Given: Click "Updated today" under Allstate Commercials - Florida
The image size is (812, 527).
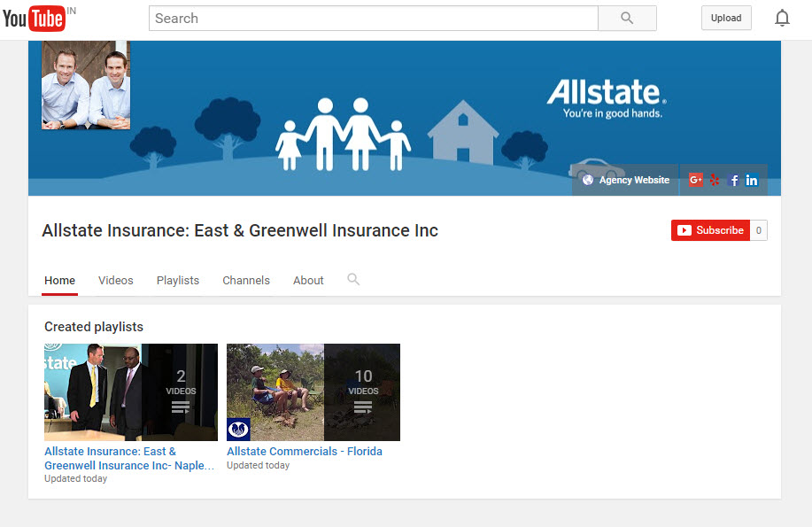Looking at the screenshot, I should pyautogui.click(x=258, y=465).
